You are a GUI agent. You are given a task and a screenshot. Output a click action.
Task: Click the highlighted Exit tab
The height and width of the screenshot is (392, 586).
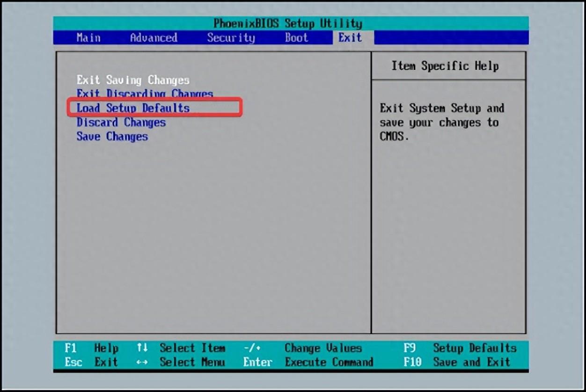[x=350, y=38]
